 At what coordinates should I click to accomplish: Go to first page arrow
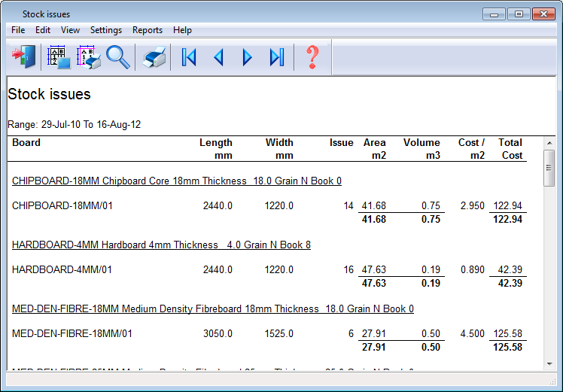point(189,57)
